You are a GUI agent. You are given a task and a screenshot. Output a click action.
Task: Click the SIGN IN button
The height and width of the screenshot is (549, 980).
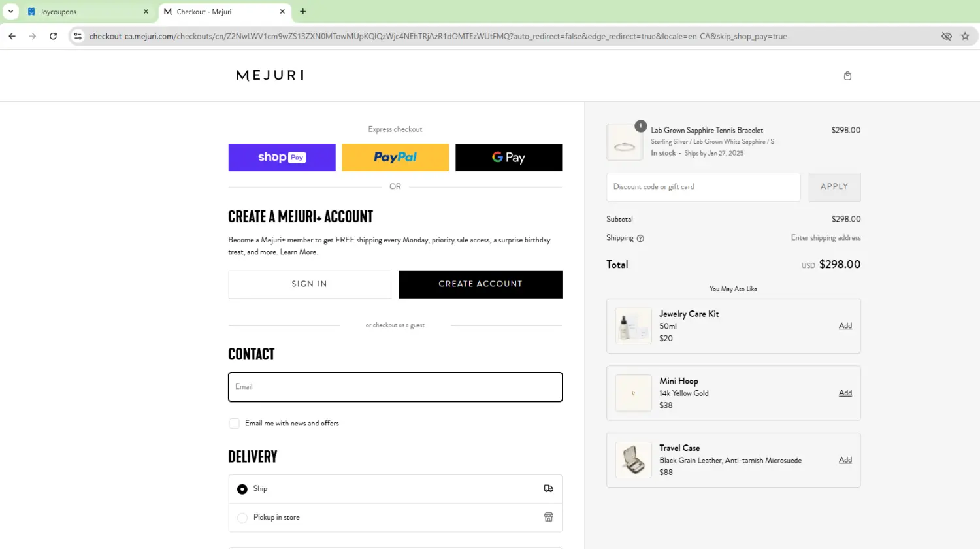point(310,284)
